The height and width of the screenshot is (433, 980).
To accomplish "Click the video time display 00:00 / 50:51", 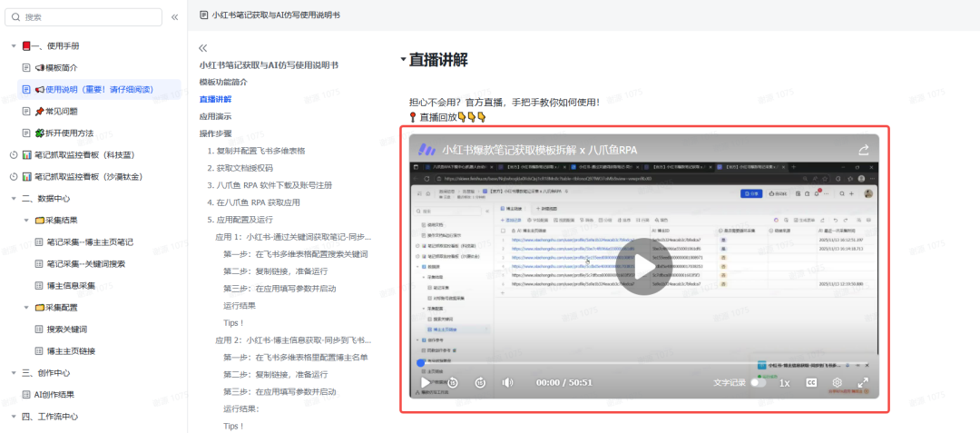I will (564, 382).
